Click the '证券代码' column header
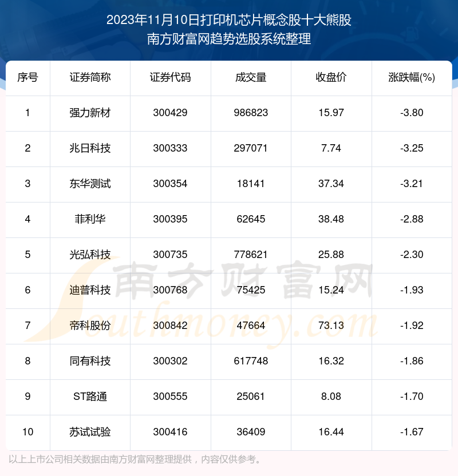This screenshot has height=476, width=458. pyautogui.click(x=170, y=77)
